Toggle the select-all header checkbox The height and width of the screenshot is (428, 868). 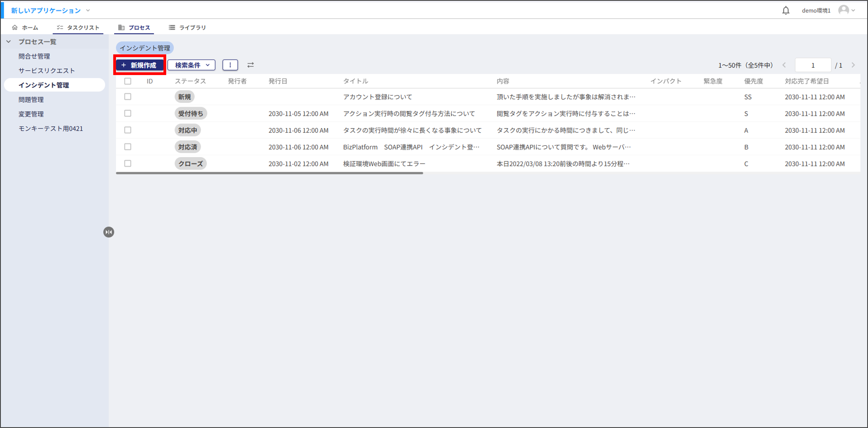coord(128,81)
